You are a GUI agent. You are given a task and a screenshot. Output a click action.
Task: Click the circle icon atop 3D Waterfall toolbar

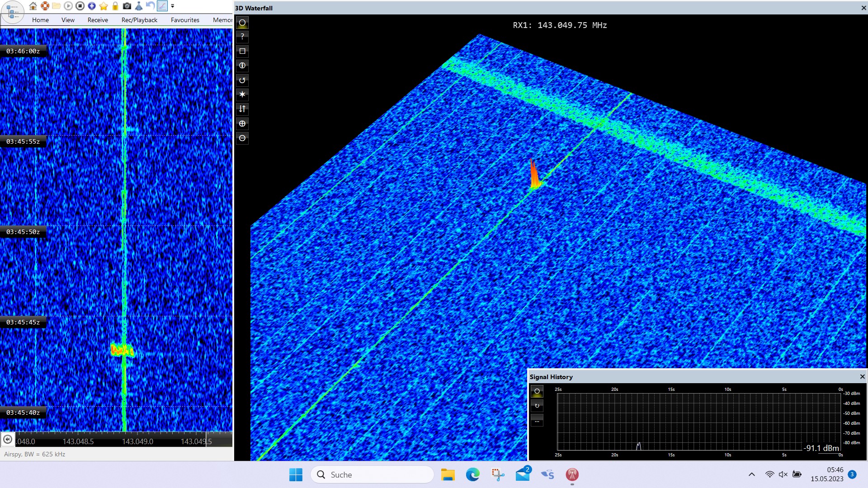(242, 23)
